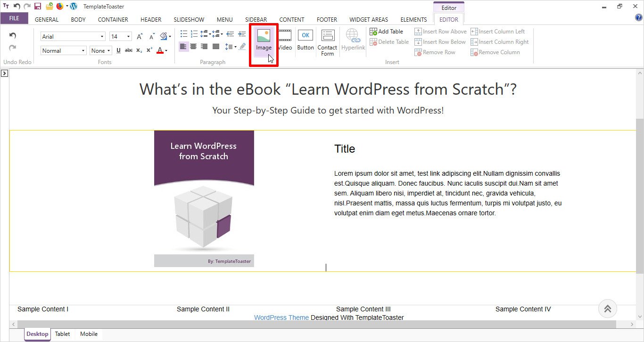Switch to the SLIDESHOW ribbon tab
This screenshot has width=644, height=342.
[x=189, y=19]
